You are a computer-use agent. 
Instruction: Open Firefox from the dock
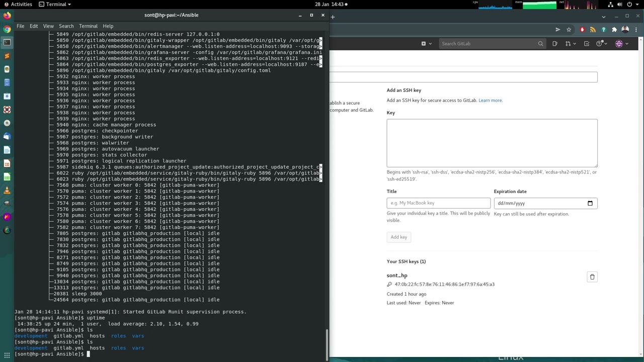(x=7, y=16)
